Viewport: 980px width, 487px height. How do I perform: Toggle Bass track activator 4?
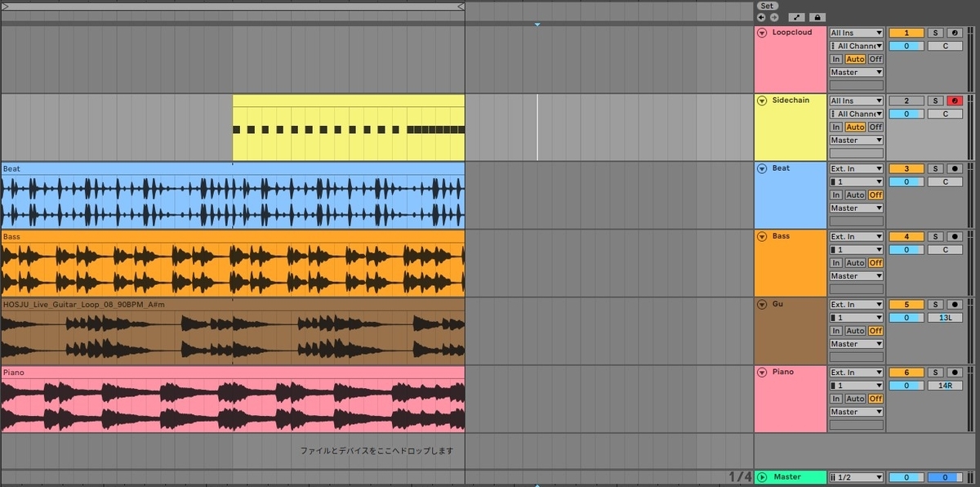906,236
